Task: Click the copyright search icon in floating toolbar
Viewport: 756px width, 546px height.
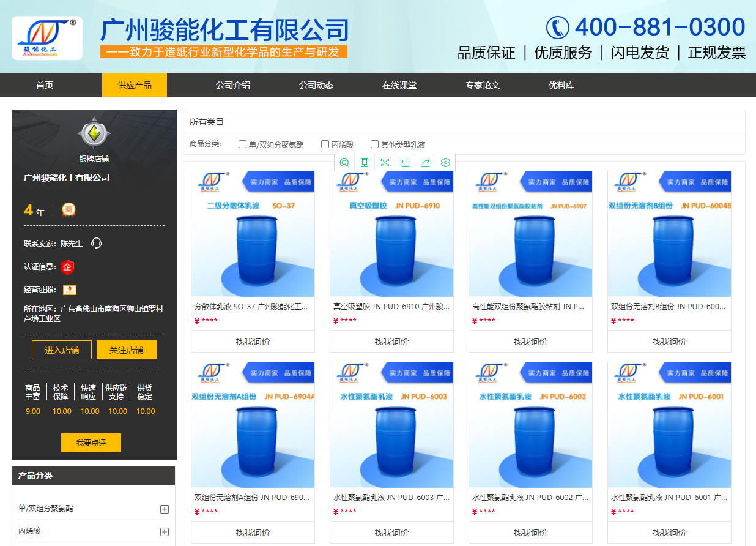Action: [x=344, y=162]
